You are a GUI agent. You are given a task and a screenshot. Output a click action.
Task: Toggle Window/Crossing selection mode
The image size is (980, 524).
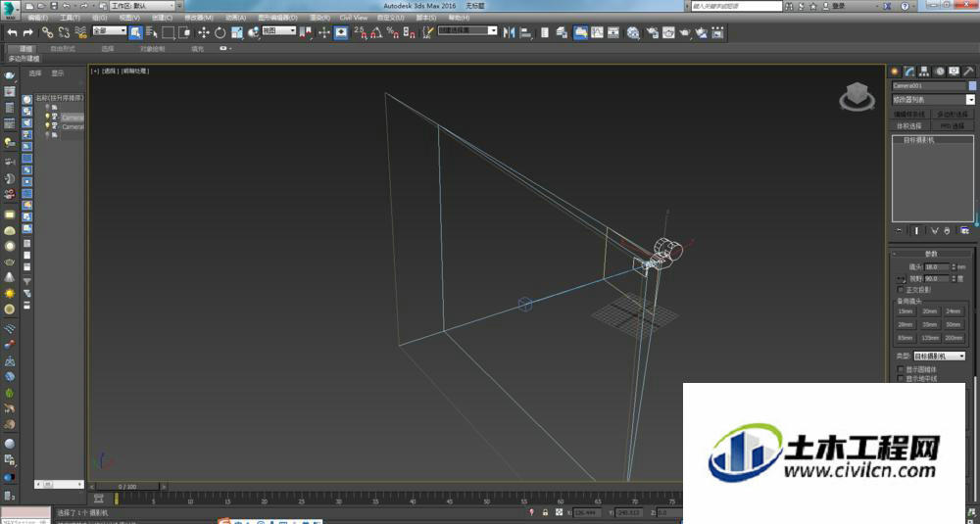click(x=184, y=32)
